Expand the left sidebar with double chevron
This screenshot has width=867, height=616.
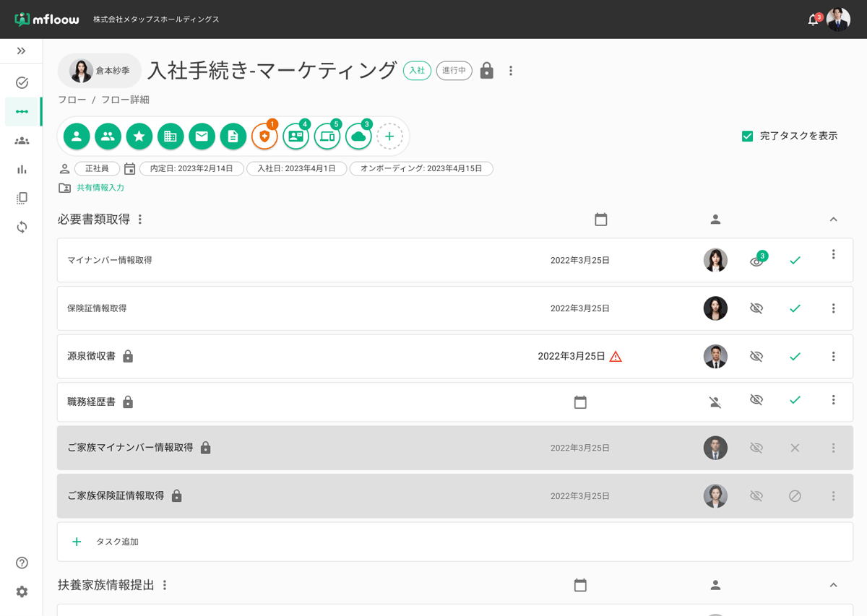[22, 51]
